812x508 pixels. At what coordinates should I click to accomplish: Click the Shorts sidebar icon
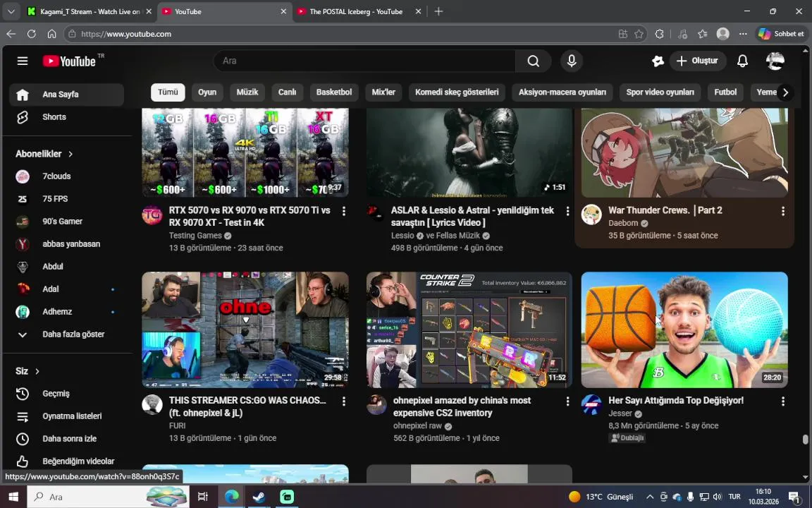click(x=23, y=117)
